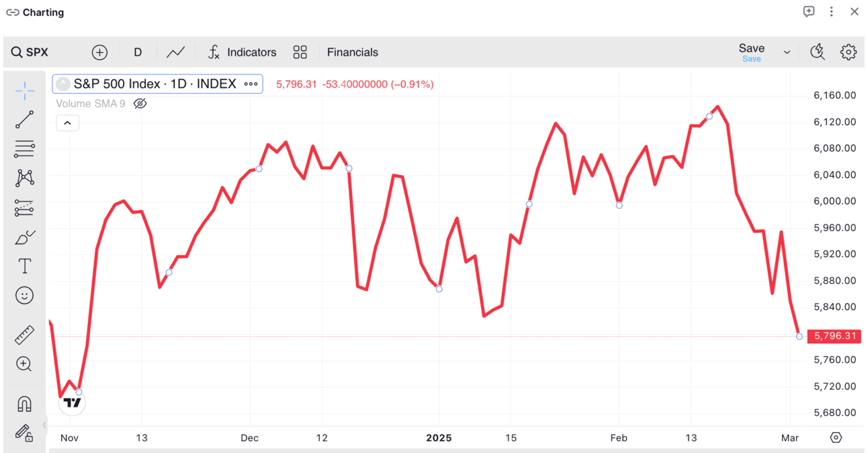Click the S&P 500 Index legend title
868x453 pixels.
pos(155,84)
